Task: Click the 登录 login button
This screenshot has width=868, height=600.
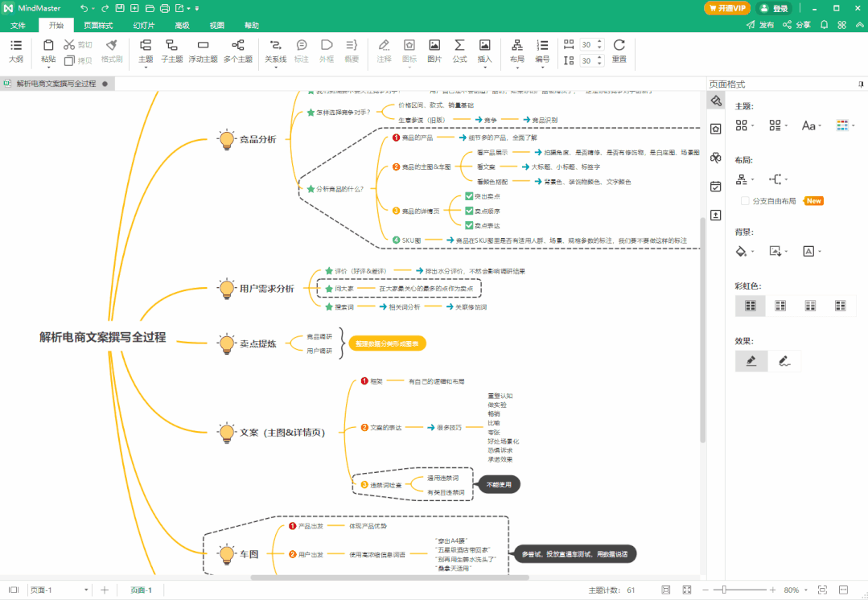Action: [774, 8]
